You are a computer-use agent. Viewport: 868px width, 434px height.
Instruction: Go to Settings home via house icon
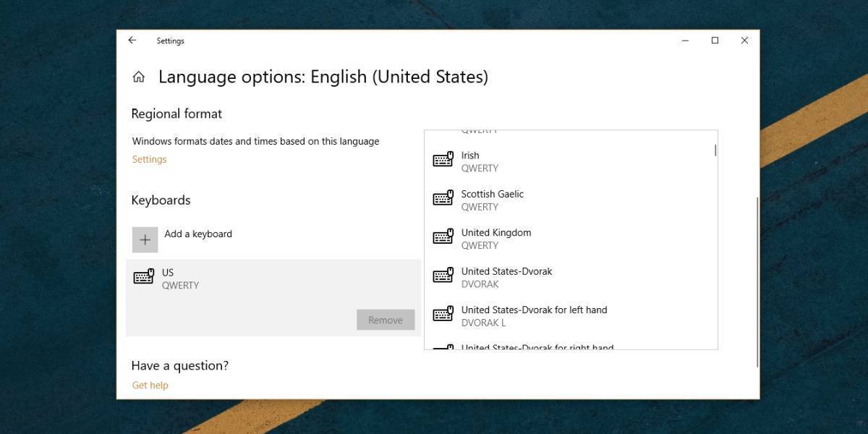(139, 77)
